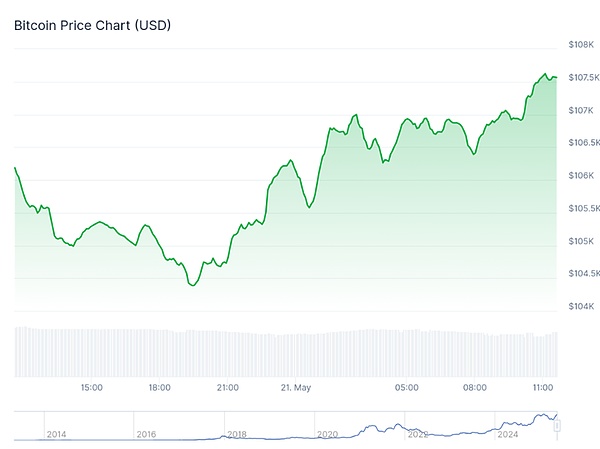Click the lowest dip on the price line
This screenshot has width=600, height=449.
192,285
